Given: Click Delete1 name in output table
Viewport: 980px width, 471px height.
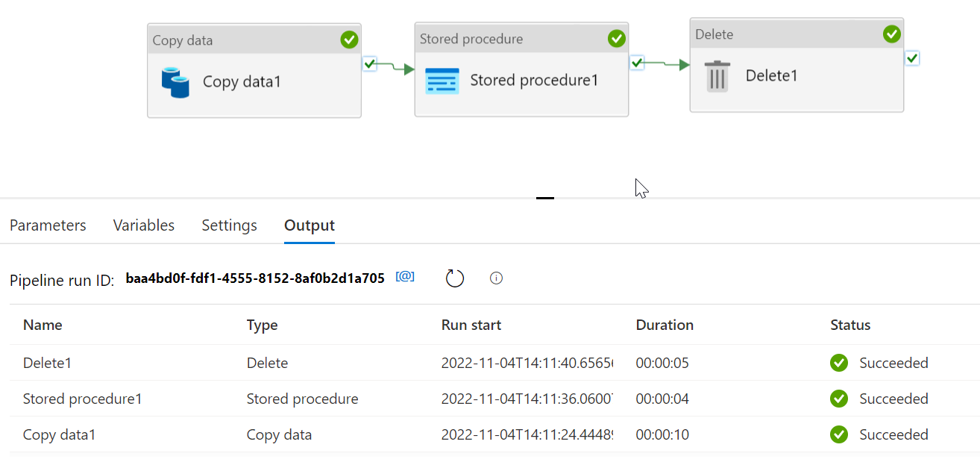Looking at the screenshot, I should click(47, 363).
